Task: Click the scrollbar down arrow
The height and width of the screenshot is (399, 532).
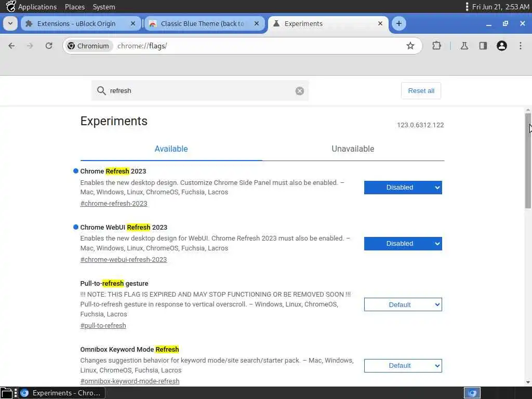Action: coord(528,382)
